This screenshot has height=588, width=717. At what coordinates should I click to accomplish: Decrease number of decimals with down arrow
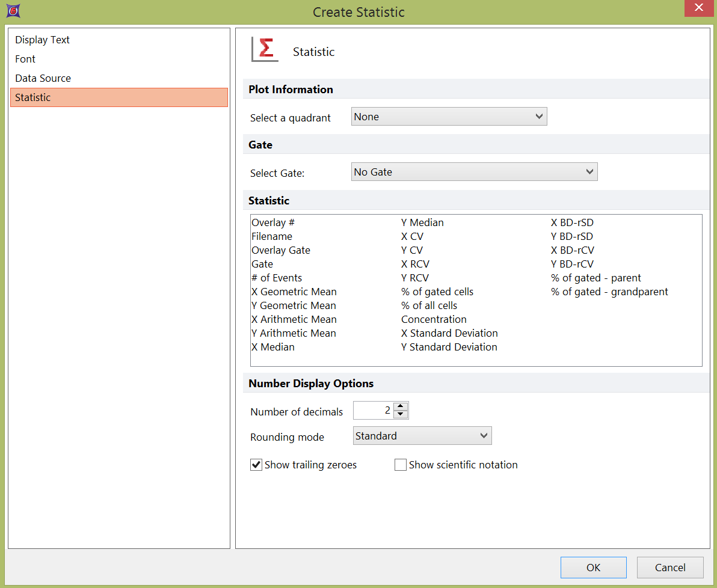[401, 415]
